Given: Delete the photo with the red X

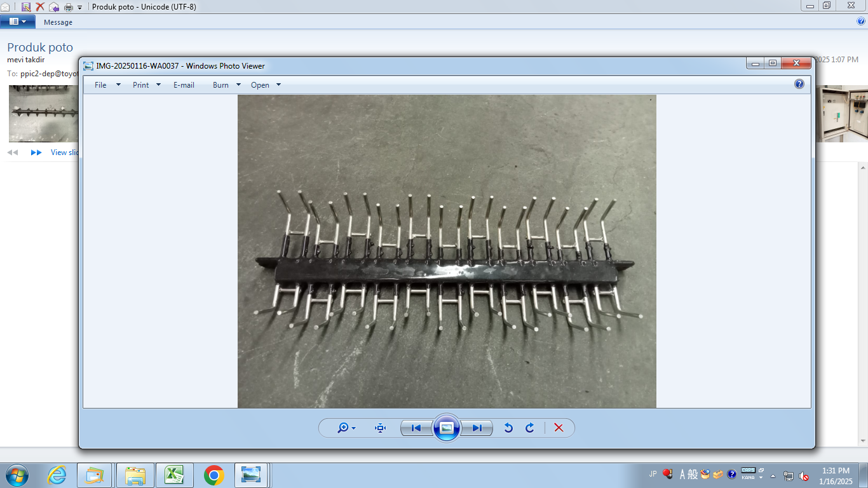Looking at the screenshot, I should (x=559, y=428).
